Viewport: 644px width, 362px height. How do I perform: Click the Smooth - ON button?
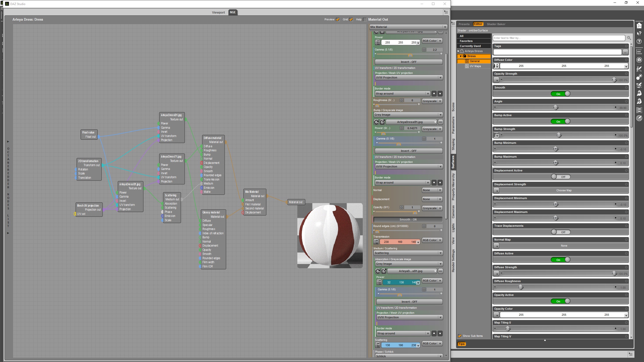point(408,219)
